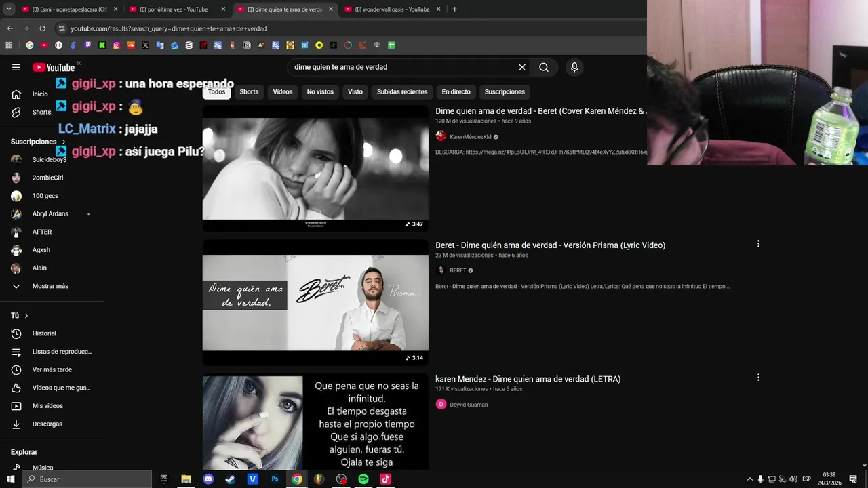
Task: Go to the YouTube home via logo
Action: [x=54, y=67]
